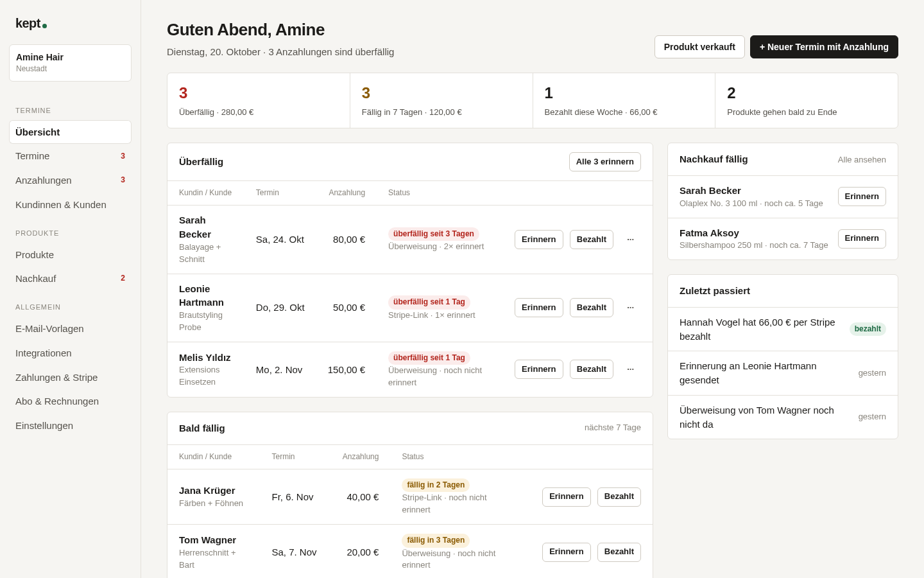Mark Tom Wagner's deposit as Bezahlt

pyautogui.click(x=619, y=552)
